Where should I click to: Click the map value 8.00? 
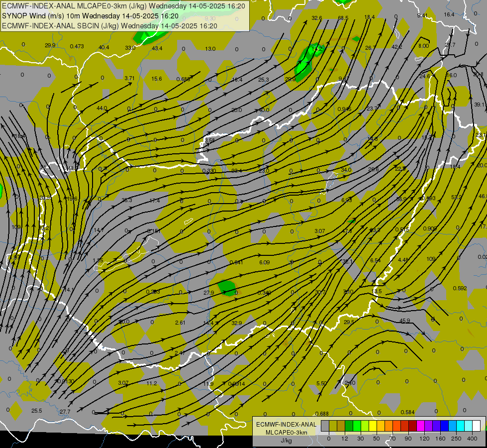click(x=423, y=46)
